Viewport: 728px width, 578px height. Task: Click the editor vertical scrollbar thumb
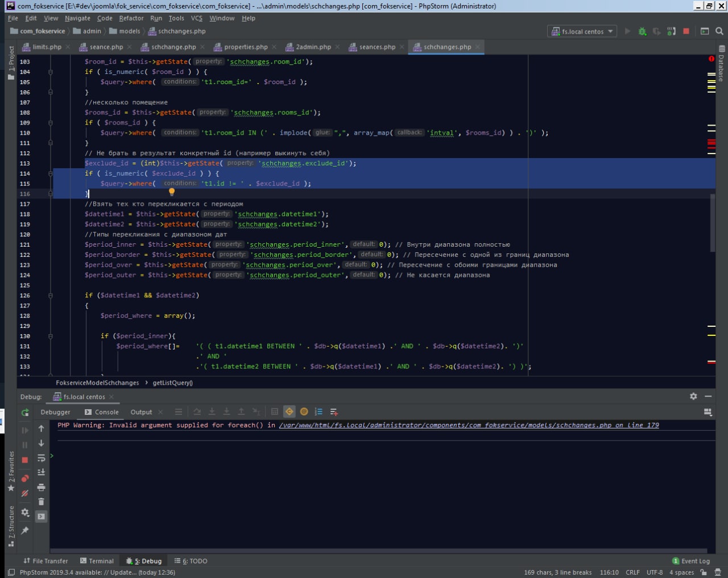[713, 222]
